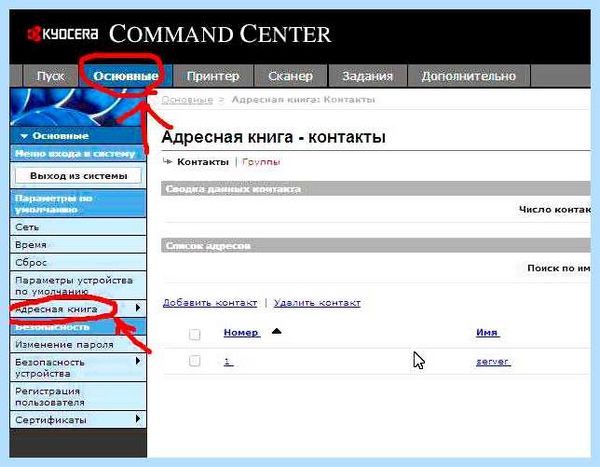The width and height of the screenshot is (600, 467).
Task: Sort by the Имя column header
Action: tap(488, 332)
